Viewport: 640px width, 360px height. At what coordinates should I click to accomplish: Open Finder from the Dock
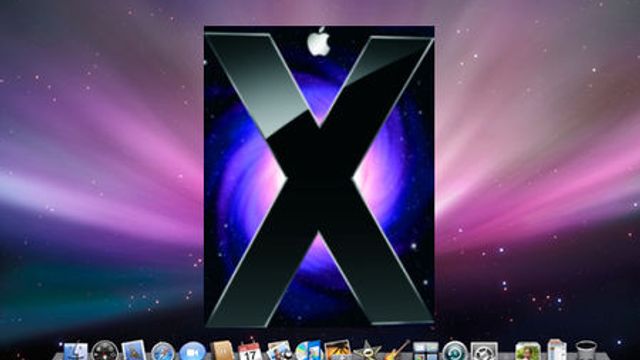(76, 351)
